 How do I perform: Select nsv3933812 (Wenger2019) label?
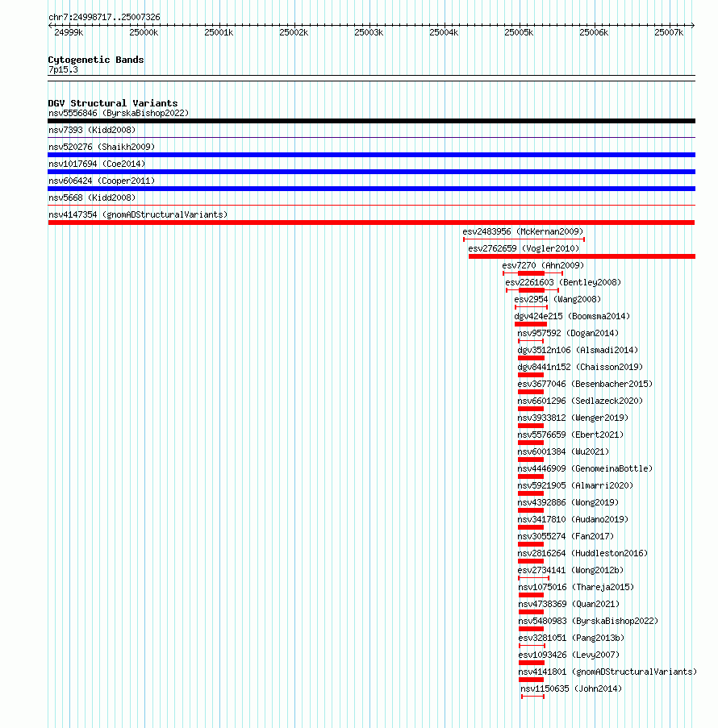(573, 418)
